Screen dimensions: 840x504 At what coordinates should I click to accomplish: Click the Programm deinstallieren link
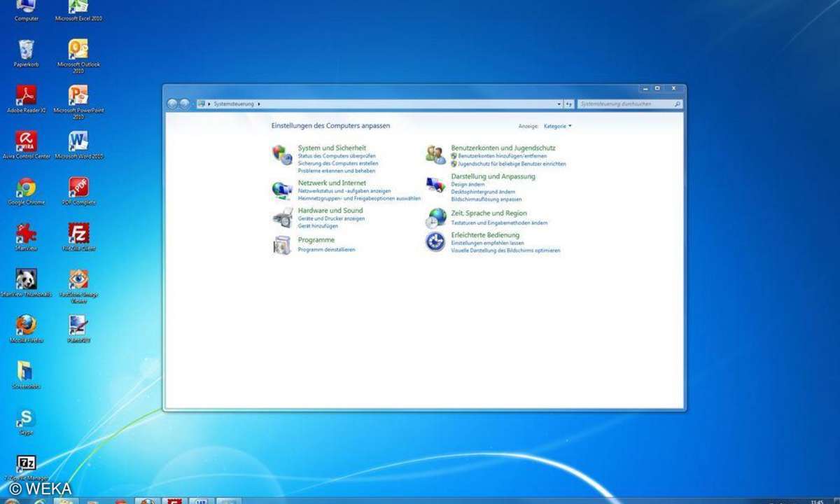(x=326, y=249)
